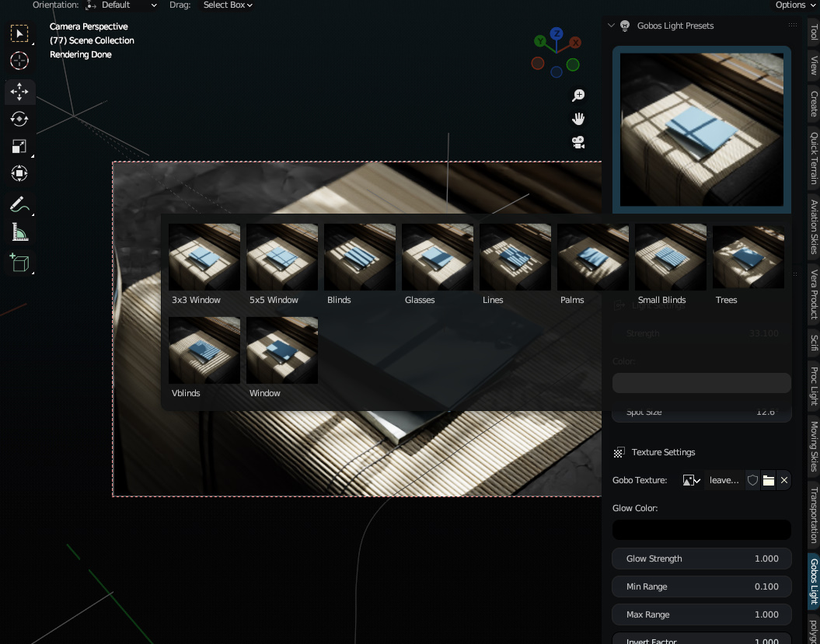Select the Palms gobo preset thumbnail
Viewport: 820px width, 644px height.
click(592, 256)
